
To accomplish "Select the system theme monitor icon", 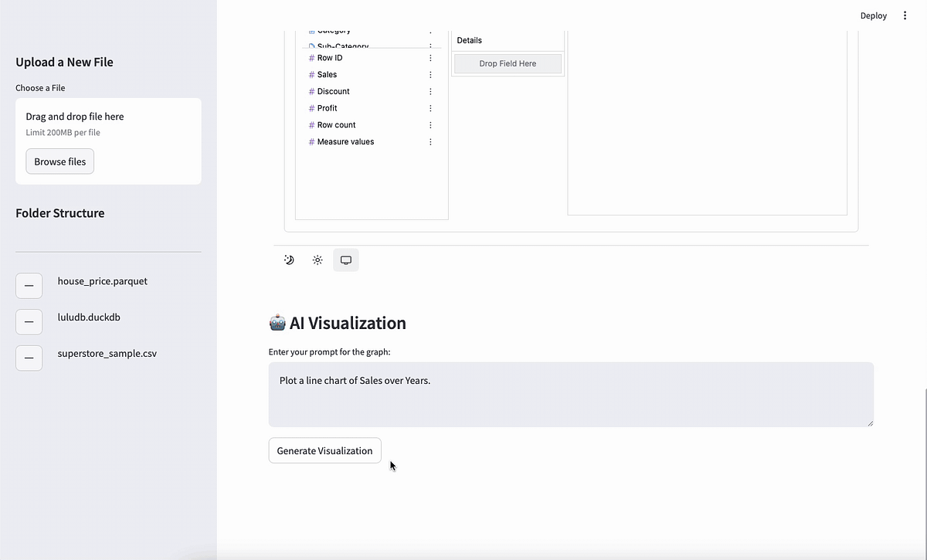I will tap(345, 260).
